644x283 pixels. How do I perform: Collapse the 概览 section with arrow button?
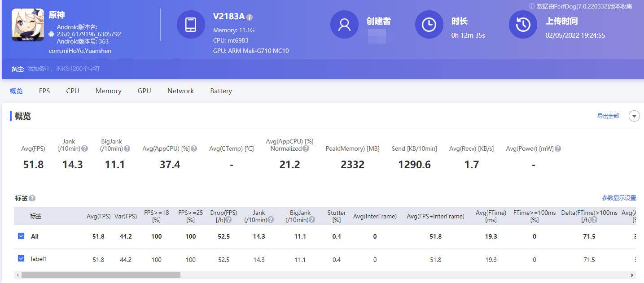click(634, 116)
